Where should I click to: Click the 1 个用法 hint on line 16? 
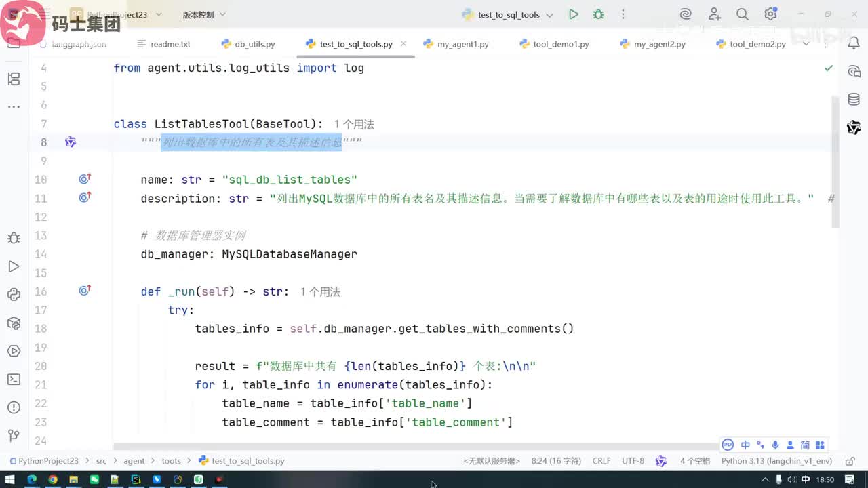coord(320,292)
